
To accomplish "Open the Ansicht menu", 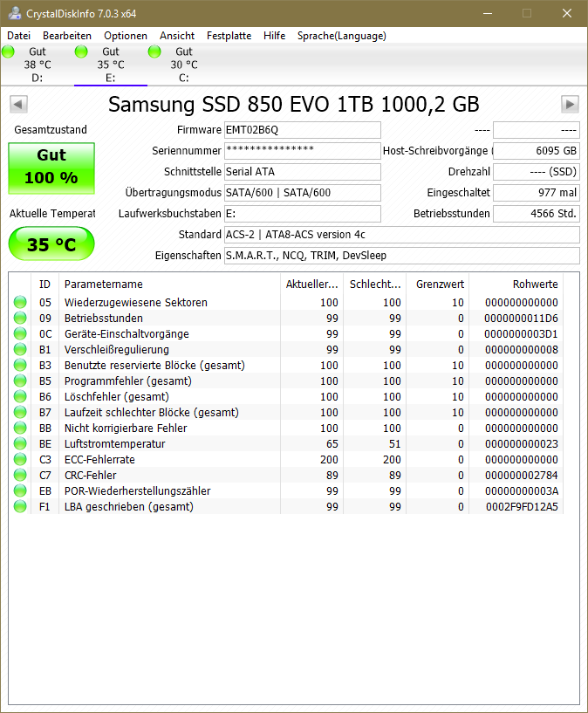I will [x=177, y=36].
